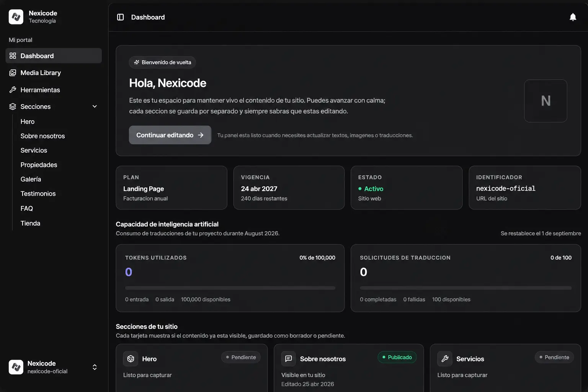Image resolution: width=588 pixels, height=392 pixels.
Task: Click the Hero card cube icon
Action: click(131, 359)
